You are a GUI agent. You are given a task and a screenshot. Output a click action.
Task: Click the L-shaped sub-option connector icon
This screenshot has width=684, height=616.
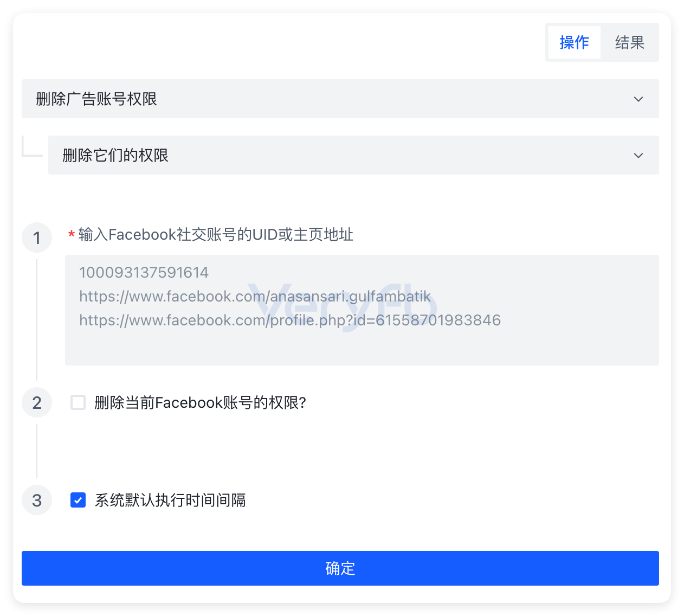pos(32,146)
